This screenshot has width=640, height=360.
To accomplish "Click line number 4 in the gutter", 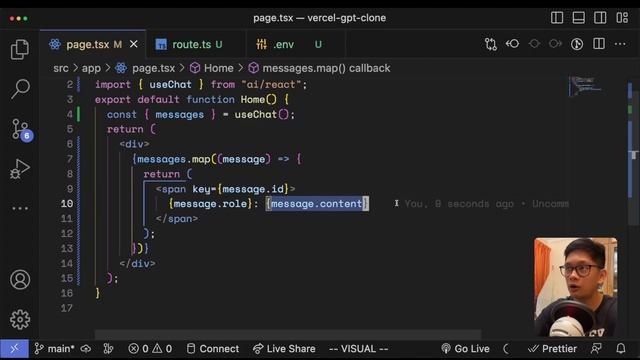I will pos(70,114).
